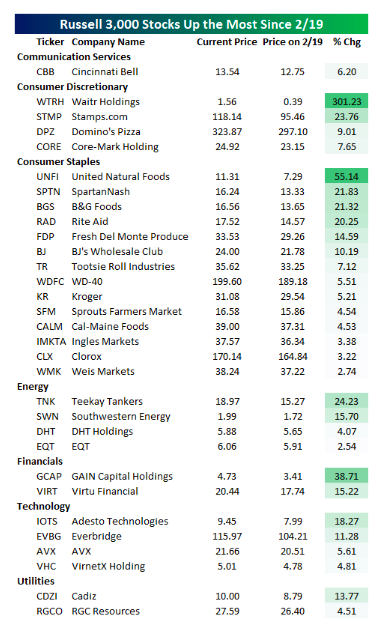The image size is (387, 631).
Task: Click the Ticker column header
Action: [50, 42]
